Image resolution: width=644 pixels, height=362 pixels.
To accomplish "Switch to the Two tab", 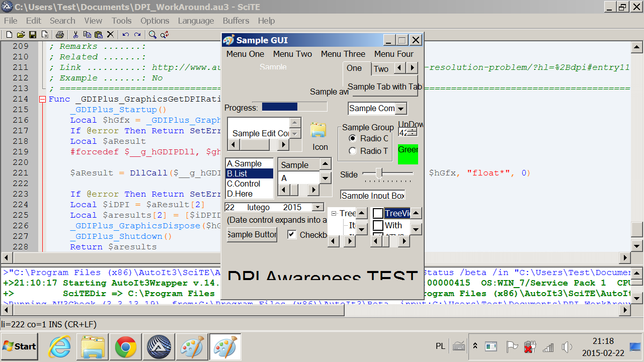I will pyautogui.click(x=381, y=69).
